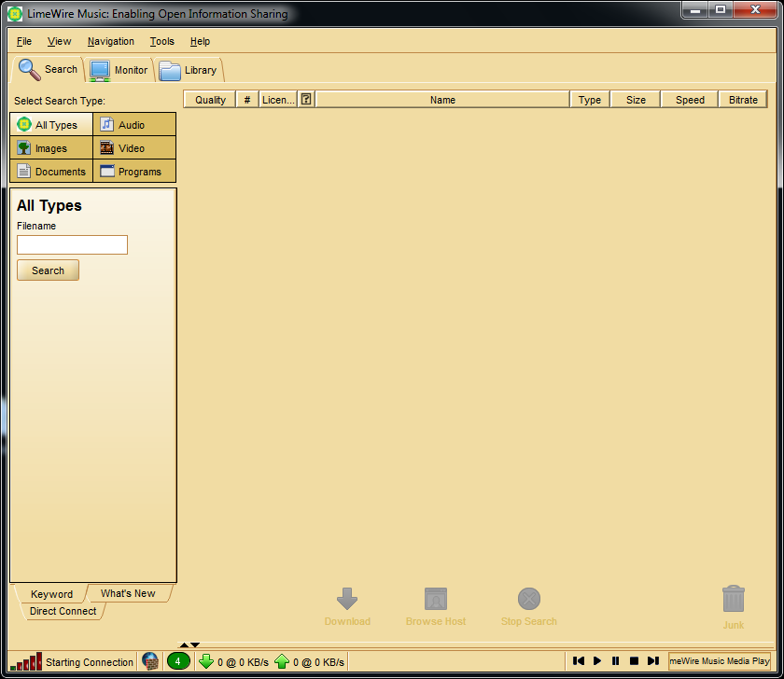Click the Search button
The width and height of the screenshot is (784, 679).
click(48, 270)
